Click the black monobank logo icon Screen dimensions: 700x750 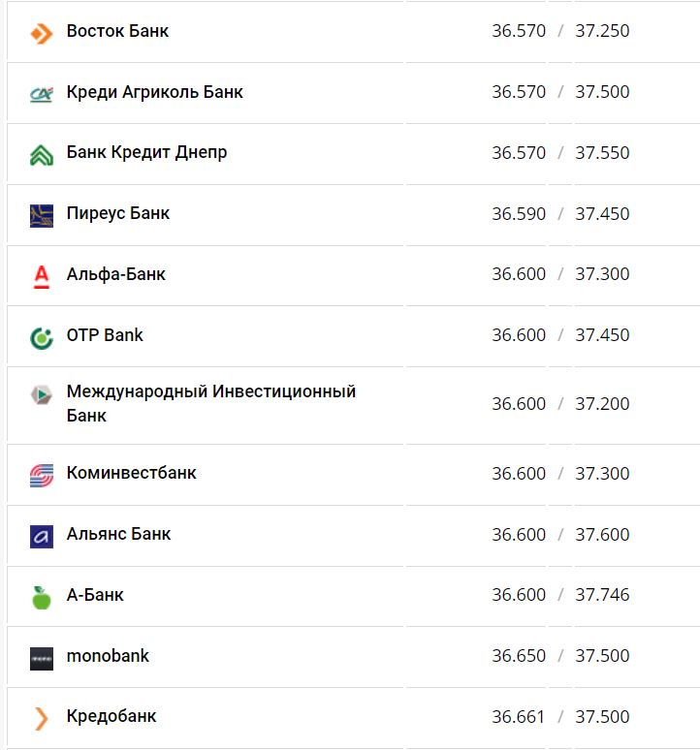[41, 659]
